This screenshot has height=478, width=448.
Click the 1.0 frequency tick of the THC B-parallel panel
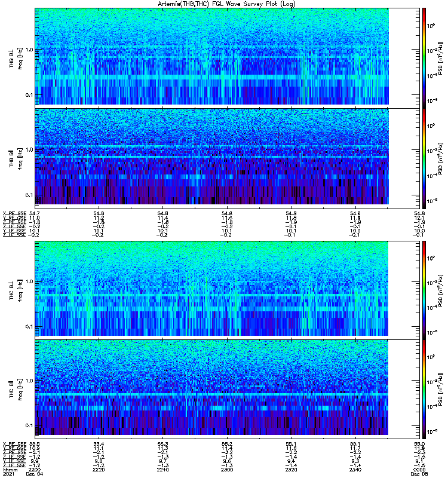(29, 381)
